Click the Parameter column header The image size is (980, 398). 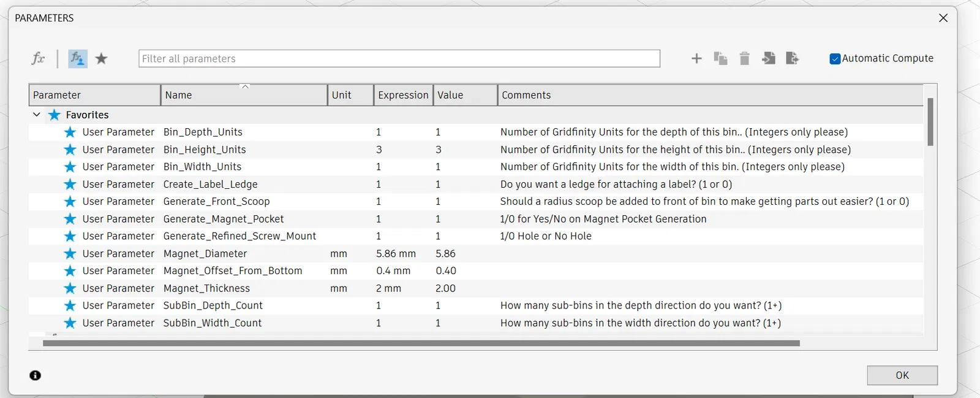[x=94, y=95]
